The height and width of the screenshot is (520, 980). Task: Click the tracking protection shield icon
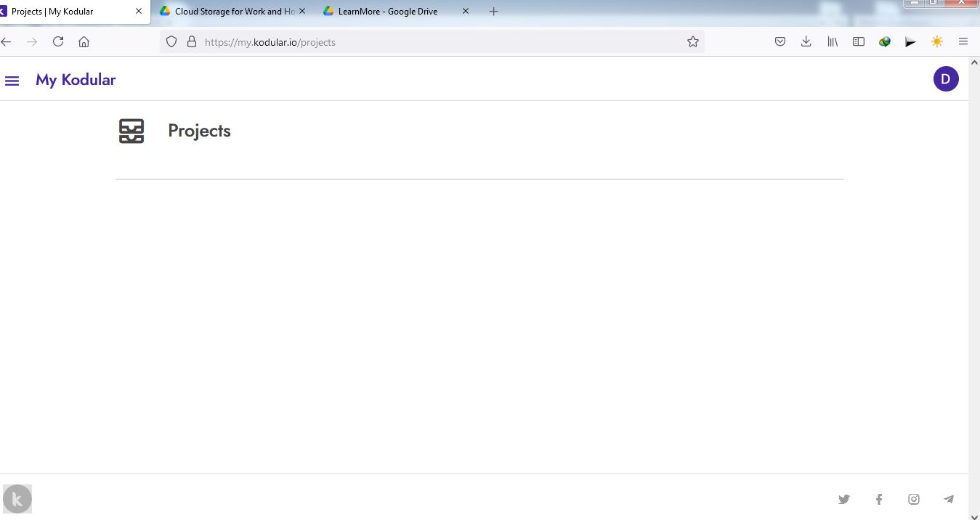[x=171, y=42]
